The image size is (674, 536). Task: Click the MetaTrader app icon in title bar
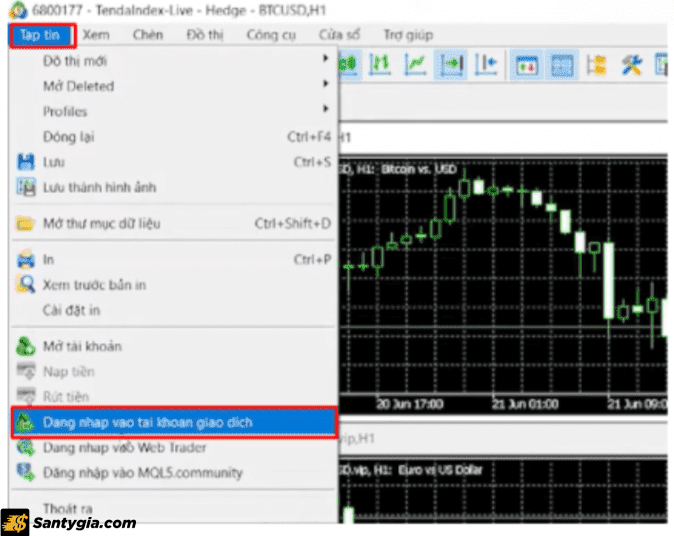coord(18,10)
